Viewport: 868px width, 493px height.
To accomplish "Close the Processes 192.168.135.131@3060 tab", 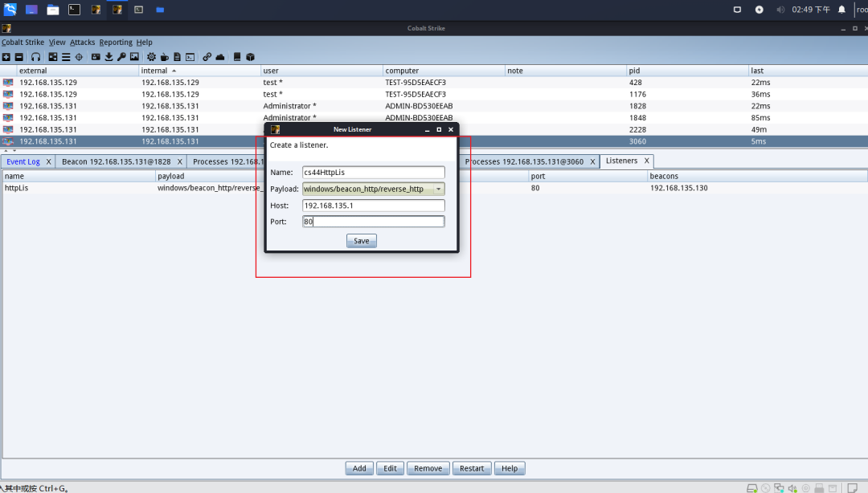I will coord(592,161).
